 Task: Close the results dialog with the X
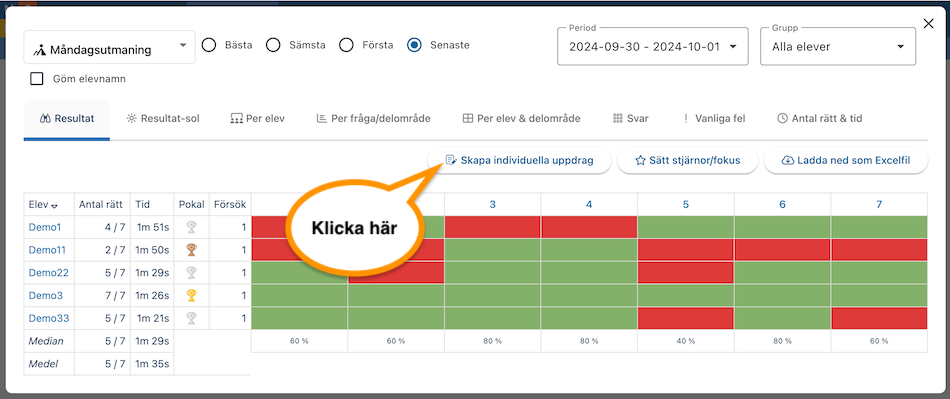click(x=928, y=24)
